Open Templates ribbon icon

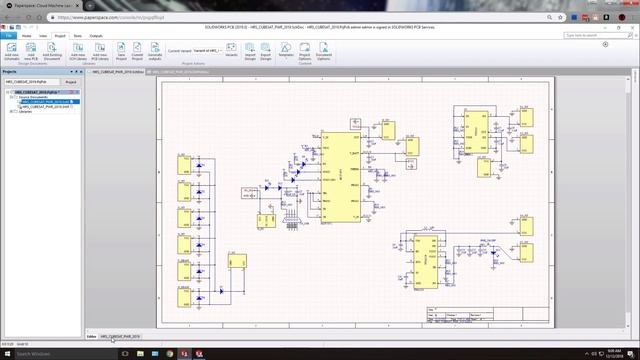pyautogui.click(x=286, y=51)
